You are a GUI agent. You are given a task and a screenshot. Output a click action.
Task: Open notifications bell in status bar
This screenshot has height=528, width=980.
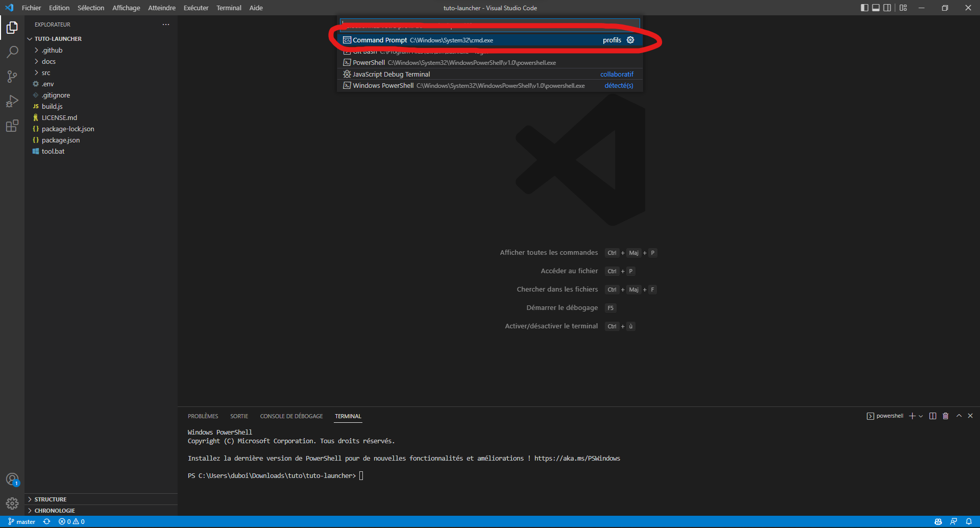pyautogui.click(x=969, y=521)
